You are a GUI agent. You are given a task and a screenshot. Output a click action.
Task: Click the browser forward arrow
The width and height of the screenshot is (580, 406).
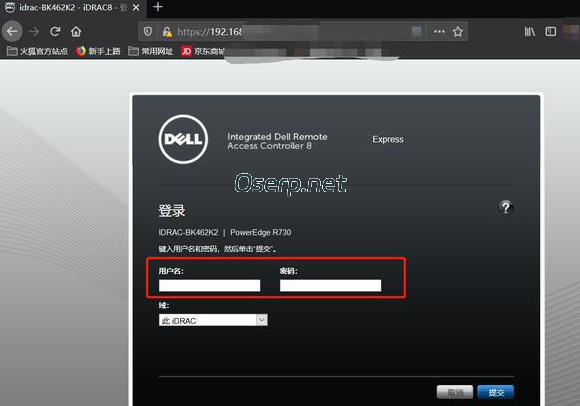tap(34, 32)
